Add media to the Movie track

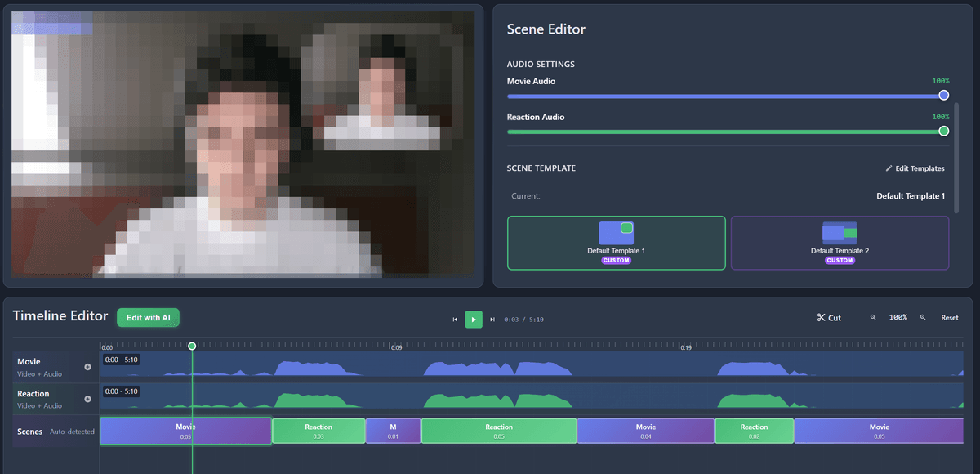pos(88,367)
